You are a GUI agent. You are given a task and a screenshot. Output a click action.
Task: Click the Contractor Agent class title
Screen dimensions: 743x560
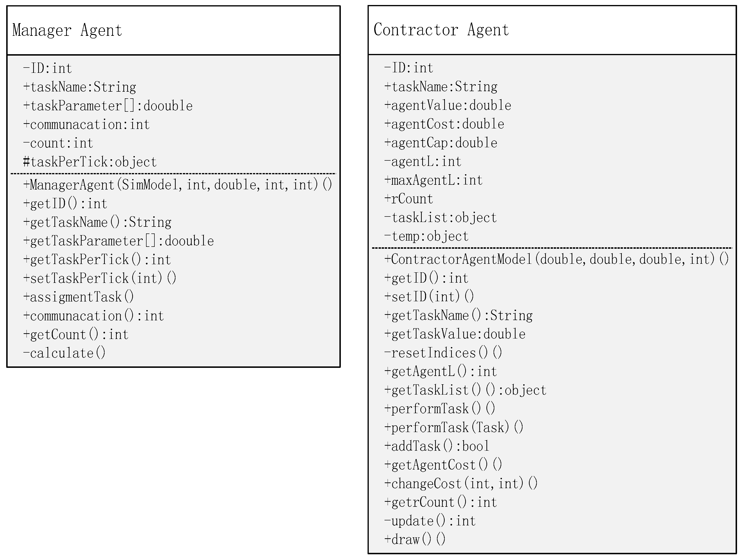click(x=441, y=30)
